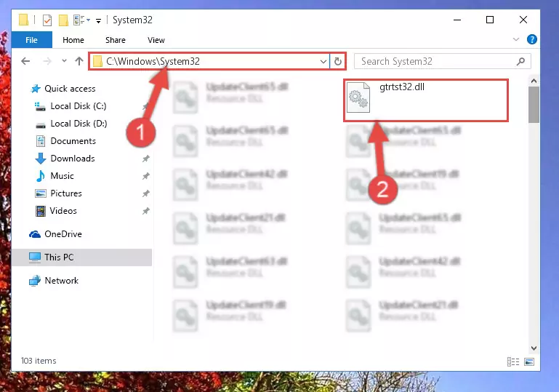This screenshot has width=559, height=392.
Task: Click the search magnifier icon
Action: pos(520,61)
